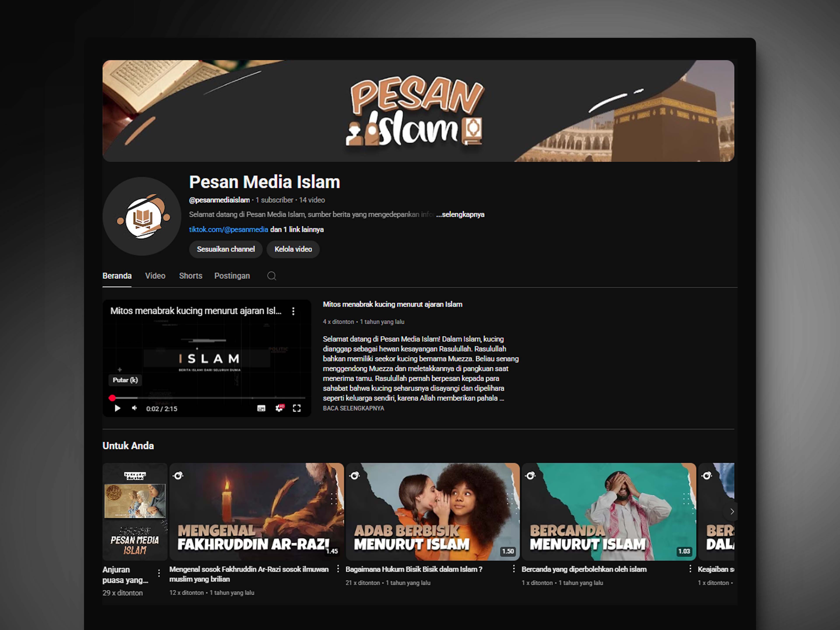The height and width of the screenshot is (630, 840).
Task: Expand video description with BACA SELENGKAPNYA
Action: pyautogui.click(x=353, y=408)
